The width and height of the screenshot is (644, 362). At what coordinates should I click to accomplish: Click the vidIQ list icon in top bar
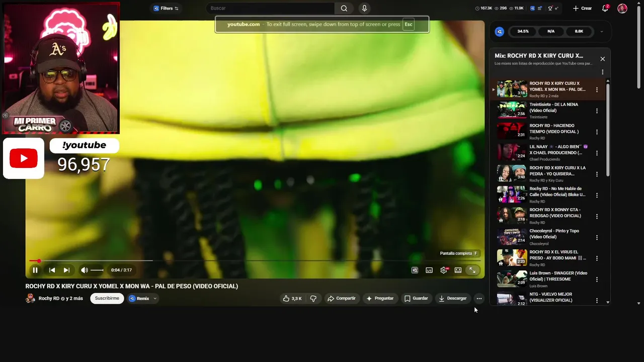[x=540, y=8]
